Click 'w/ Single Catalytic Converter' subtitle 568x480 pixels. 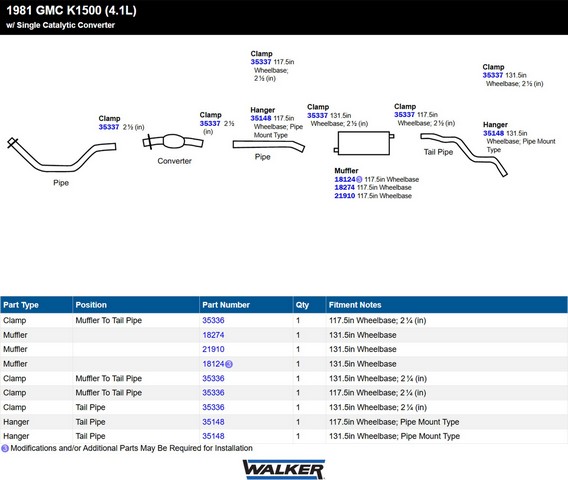[60, 25]
